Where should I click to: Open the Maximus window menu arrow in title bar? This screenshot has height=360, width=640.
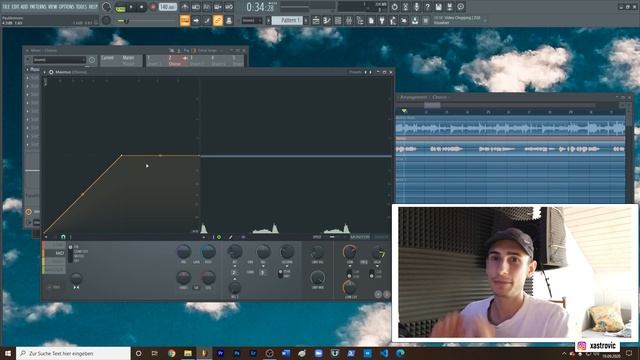(45, 72)
